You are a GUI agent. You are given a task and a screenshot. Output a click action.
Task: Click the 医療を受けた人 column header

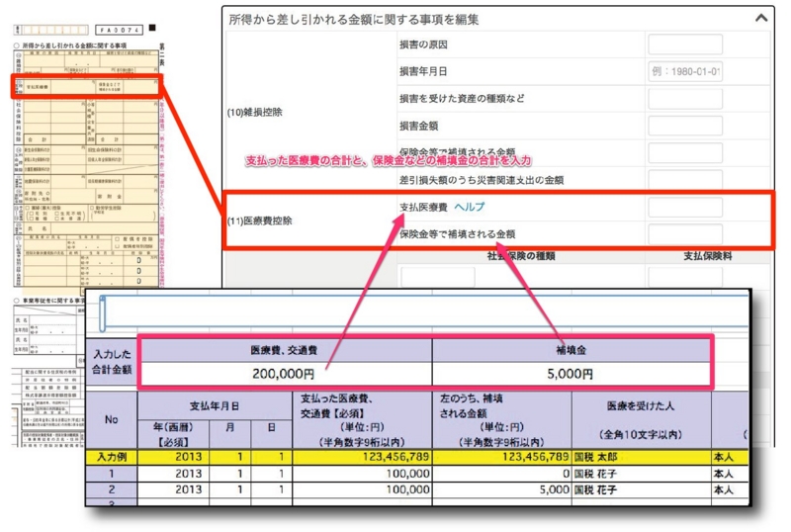pos(641,420)
